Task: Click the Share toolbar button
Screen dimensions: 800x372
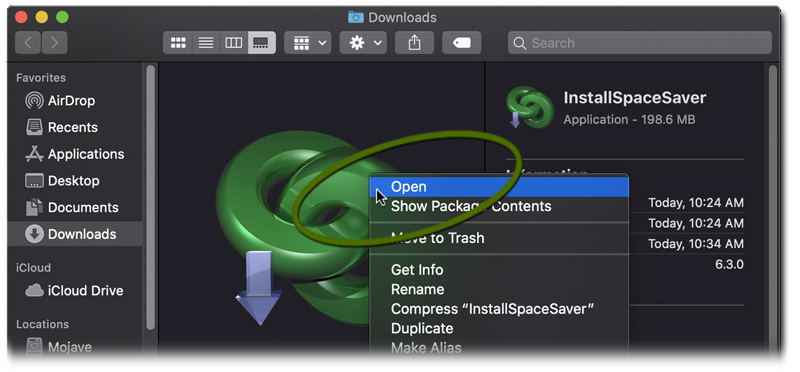Action: pyautogui.click(x=414, y=43)
